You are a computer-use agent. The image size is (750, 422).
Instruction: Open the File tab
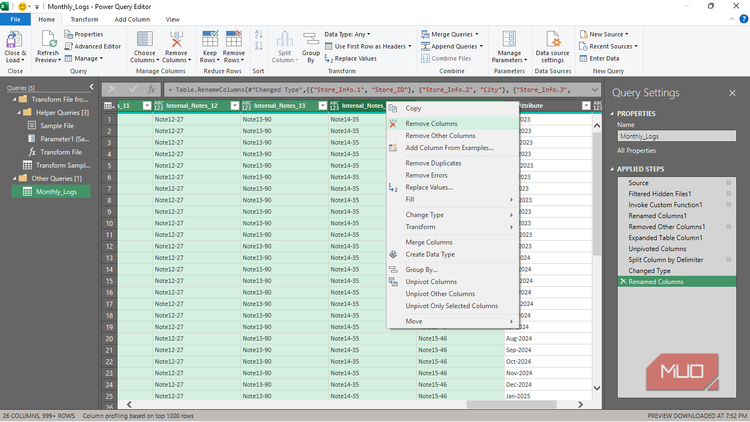[15, 19]
